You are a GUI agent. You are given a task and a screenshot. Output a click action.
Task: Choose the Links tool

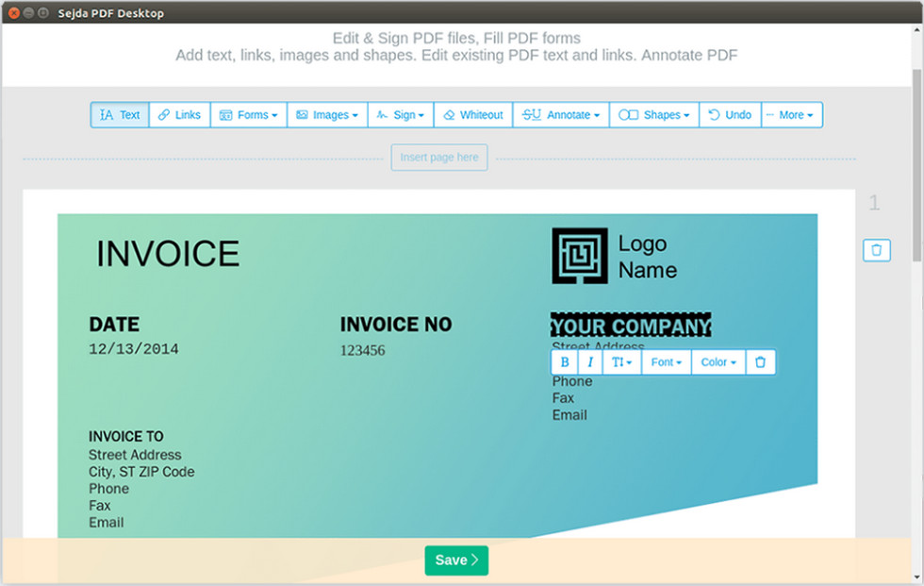(180, 115)
